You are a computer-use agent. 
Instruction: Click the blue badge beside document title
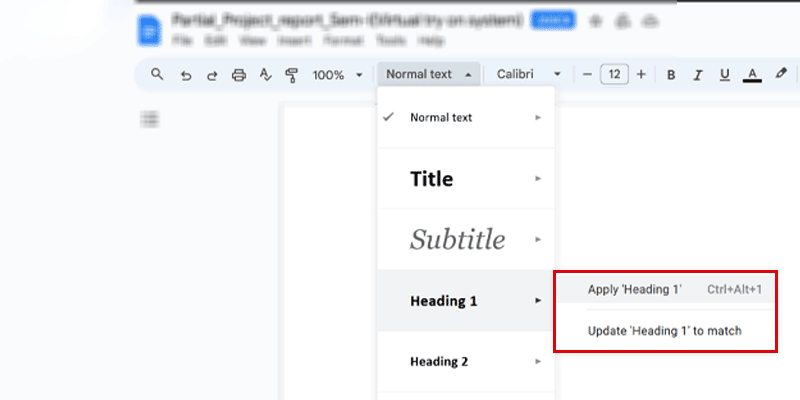(x=553, y=20)
